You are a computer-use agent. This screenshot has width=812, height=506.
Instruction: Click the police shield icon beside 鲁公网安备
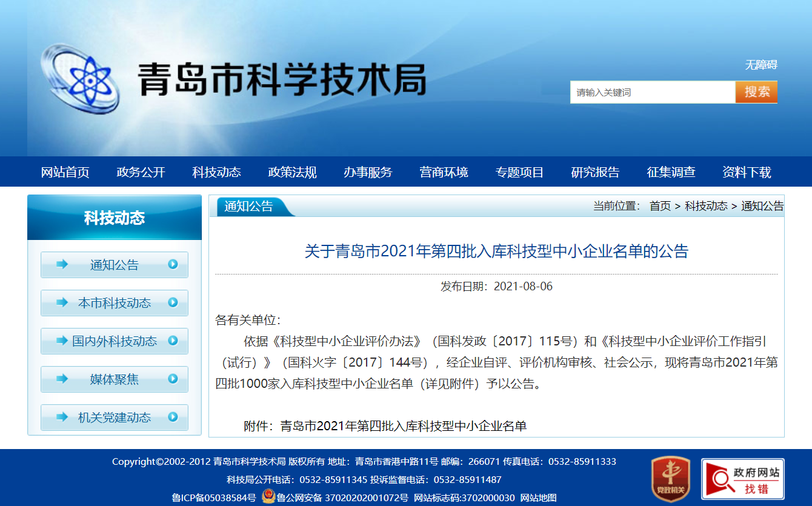coord(268,497)
